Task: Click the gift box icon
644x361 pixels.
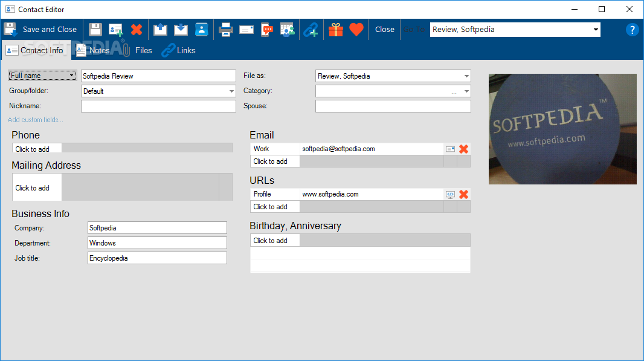Action: (x=335, y=30)
